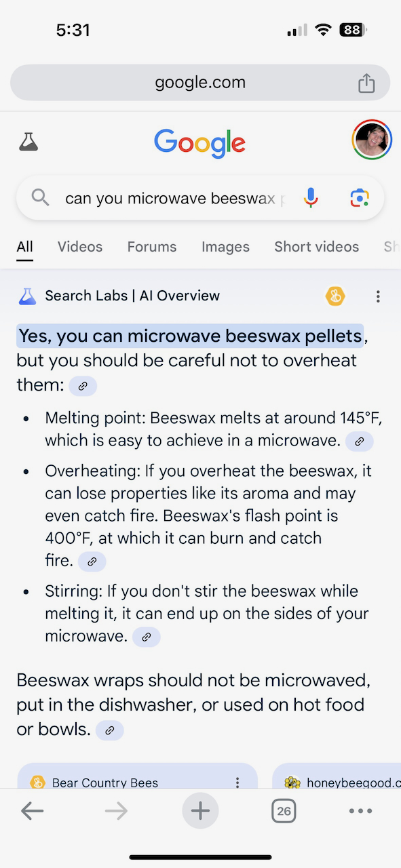Open Search Labs flask icon
401x868 pixels.
[28, 142]
